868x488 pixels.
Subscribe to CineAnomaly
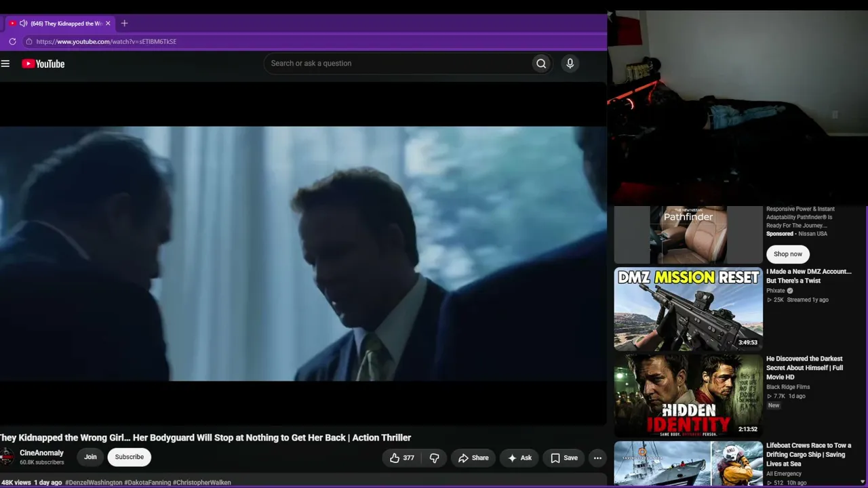coord(130,457)
